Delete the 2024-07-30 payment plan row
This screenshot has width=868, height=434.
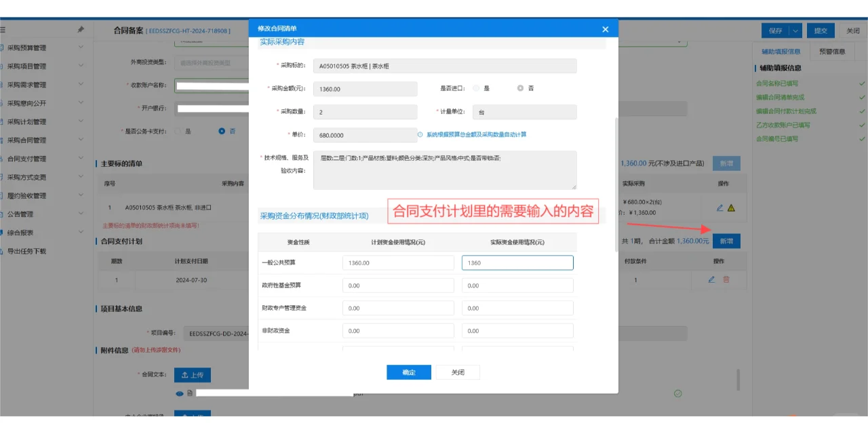726,279
